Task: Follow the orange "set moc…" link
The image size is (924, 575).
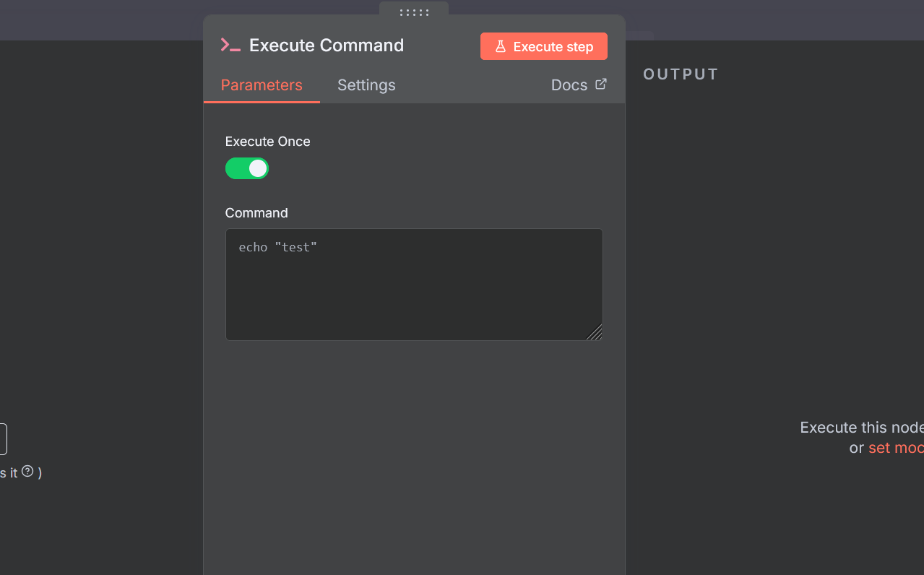Action: [x=896, y=448]
